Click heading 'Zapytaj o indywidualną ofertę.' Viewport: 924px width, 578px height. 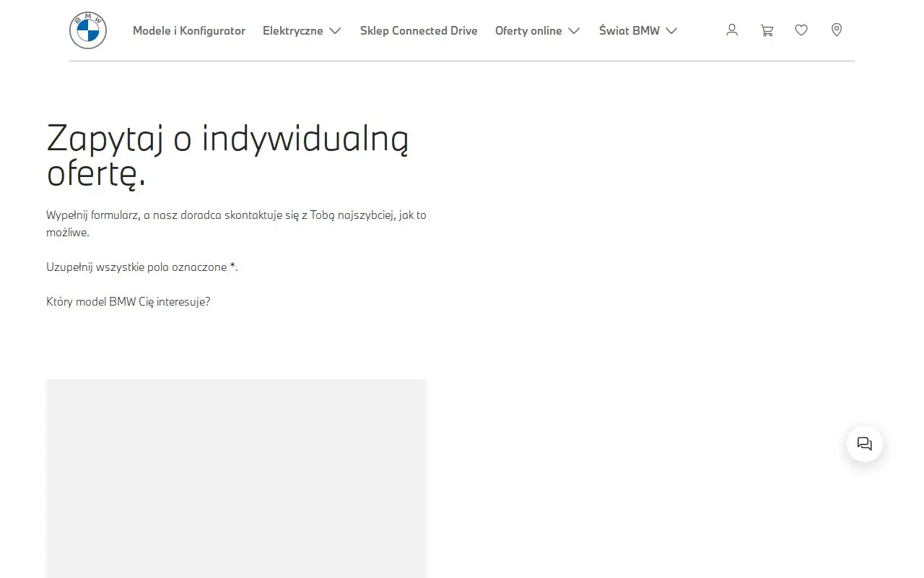click(x=227, y=155)
